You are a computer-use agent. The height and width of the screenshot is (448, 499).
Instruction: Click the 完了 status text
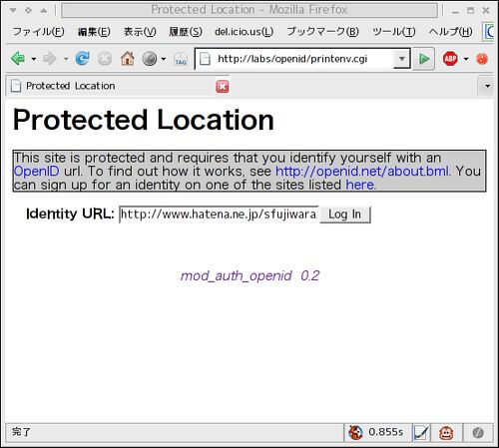tap(21, 432)
